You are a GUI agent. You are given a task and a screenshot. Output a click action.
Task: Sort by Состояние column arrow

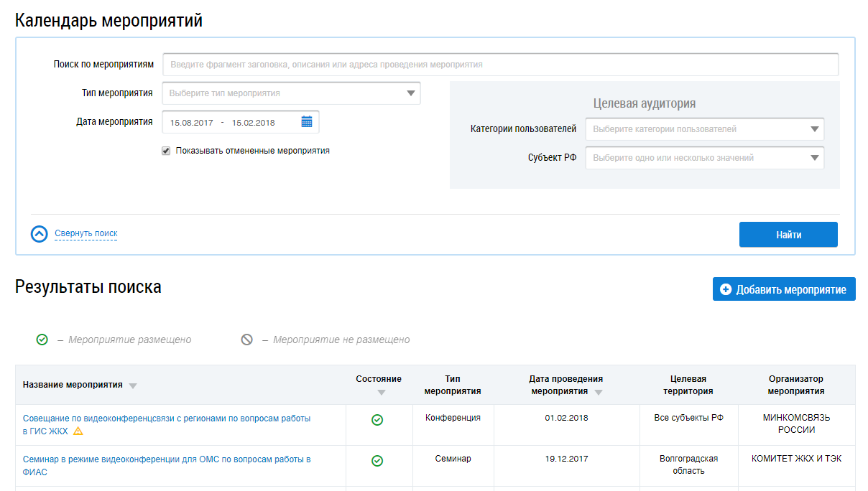coord(382,392)
